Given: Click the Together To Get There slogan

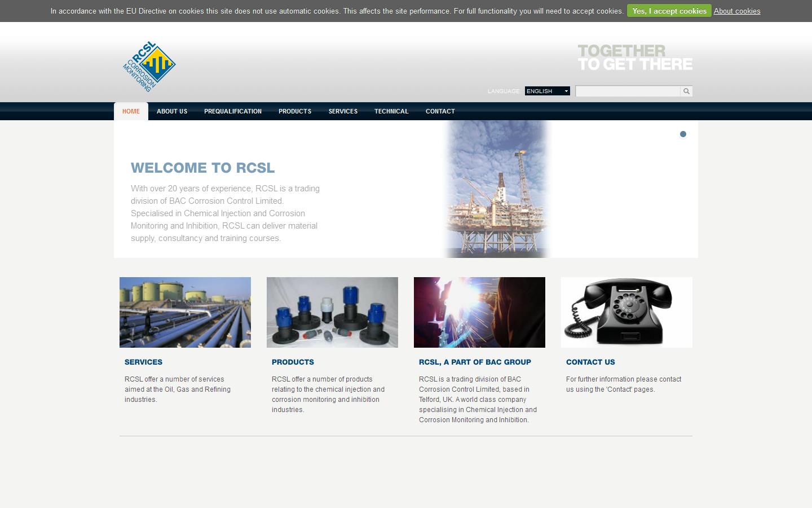Looking at the screenshot, I should 635,58.
